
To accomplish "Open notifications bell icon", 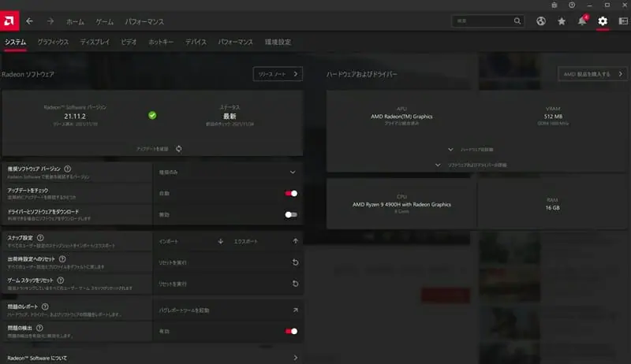I will 582,20.
